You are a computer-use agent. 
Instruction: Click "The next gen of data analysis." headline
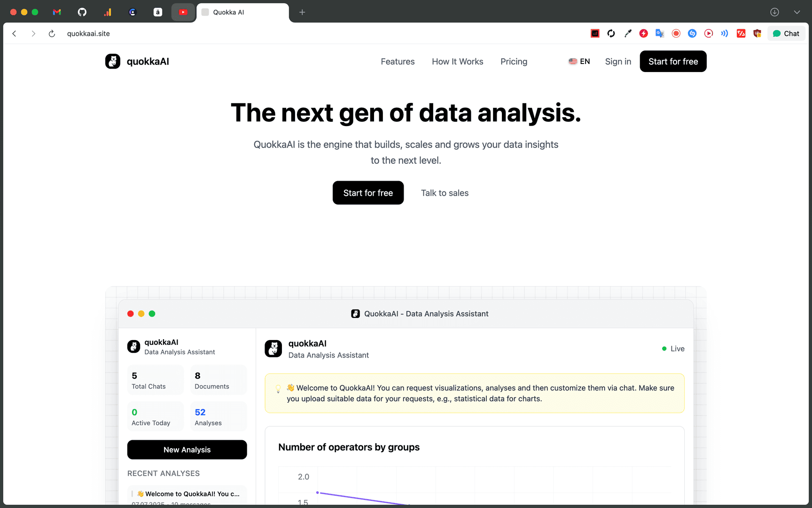(406, 113)
